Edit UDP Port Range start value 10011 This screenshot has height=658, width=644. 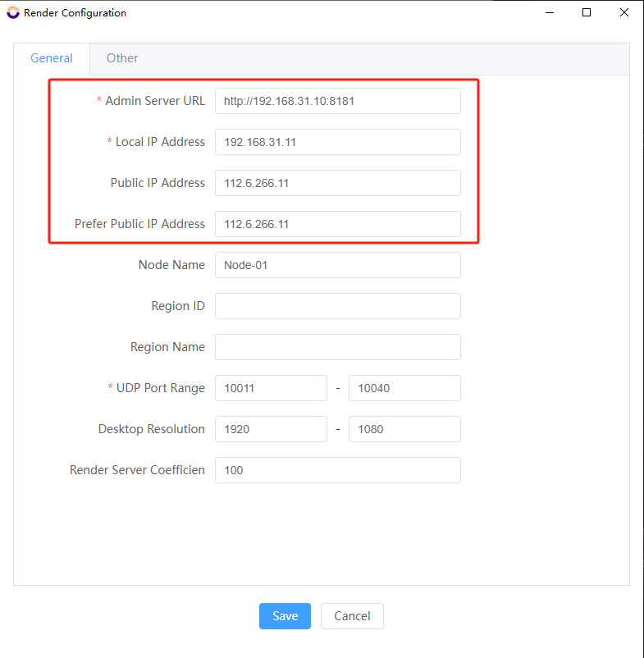(x=271, y=388)
